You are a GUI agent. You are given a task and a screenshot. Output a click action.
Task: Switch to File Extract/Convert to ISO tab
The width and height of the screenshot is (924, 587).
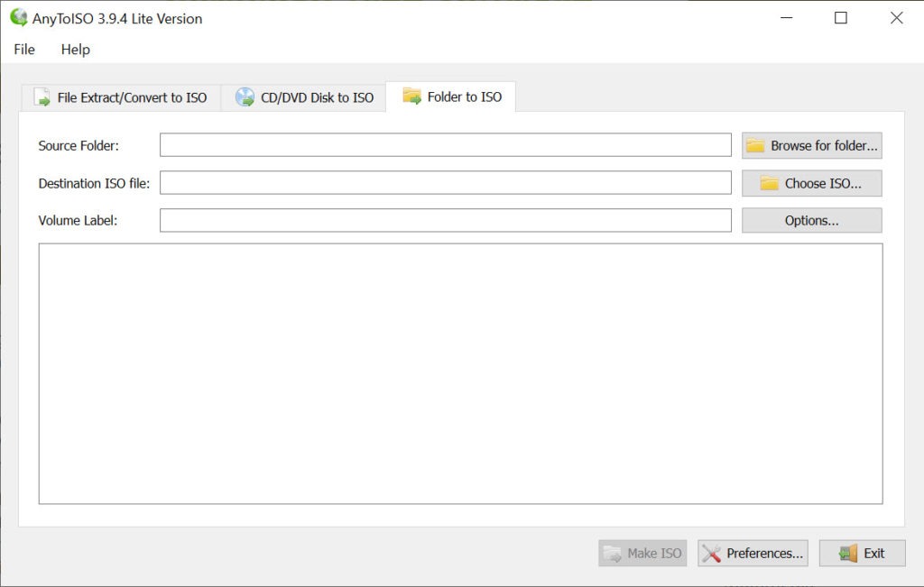[121, 97]
